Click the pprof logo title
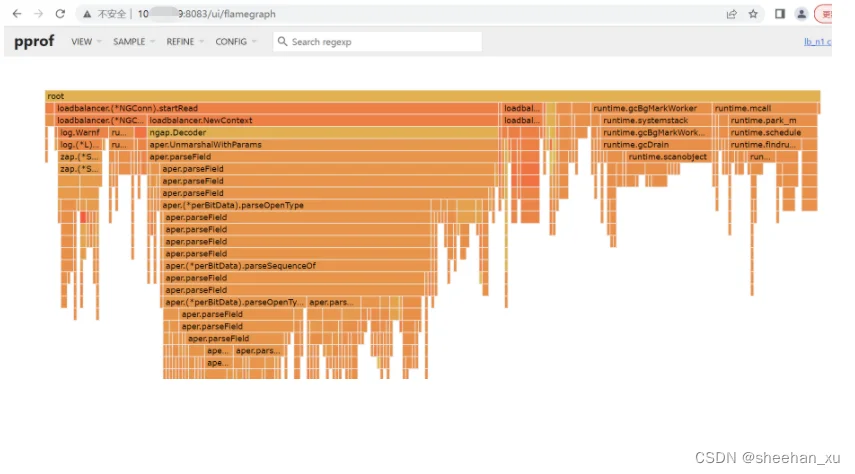This screenshot has height=474, width=855. (34, 41)
